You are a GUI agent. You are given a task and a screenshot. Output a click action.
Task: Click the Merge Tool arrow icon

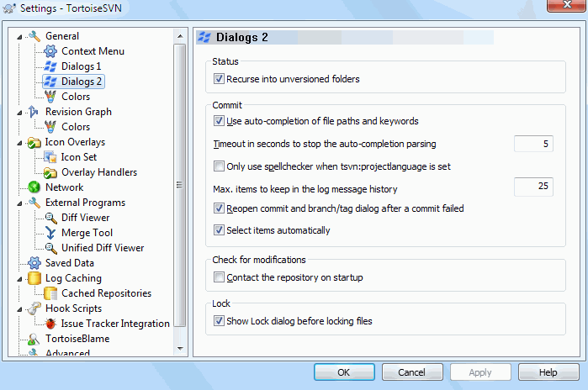(50, 233)
